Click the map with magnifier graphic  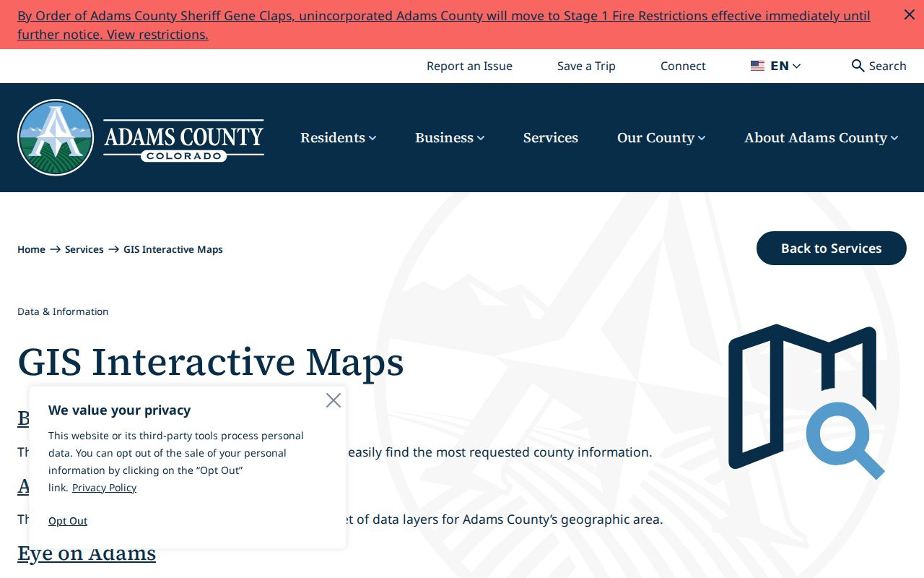(x=806, y=401)
